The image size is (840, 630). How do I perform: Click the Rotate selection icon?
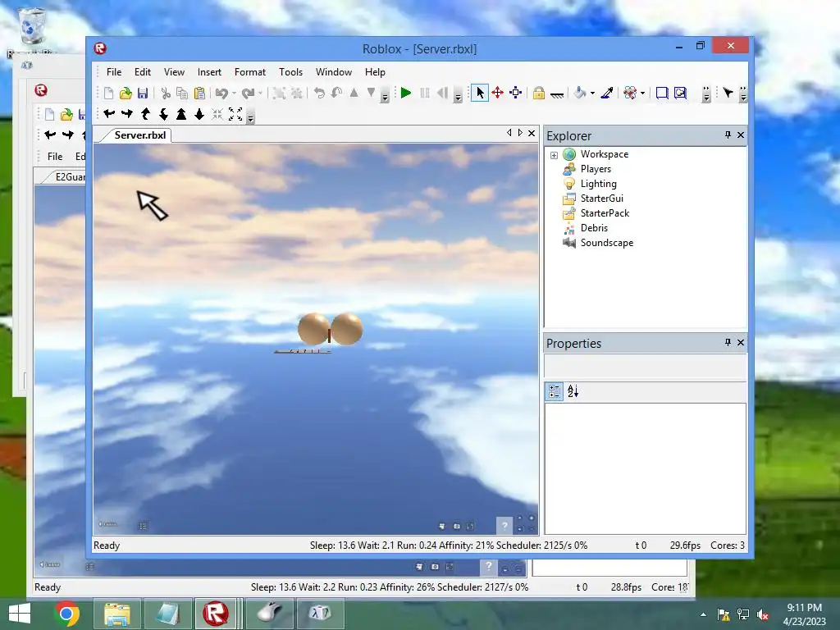click(319, 94)
